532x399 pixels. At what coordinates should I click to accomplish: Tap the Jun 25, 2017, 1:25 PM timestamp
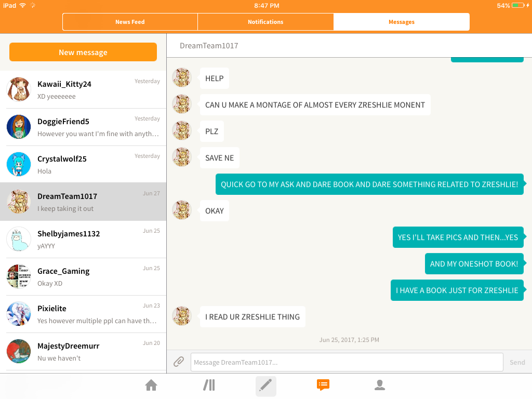click(349, 340)
